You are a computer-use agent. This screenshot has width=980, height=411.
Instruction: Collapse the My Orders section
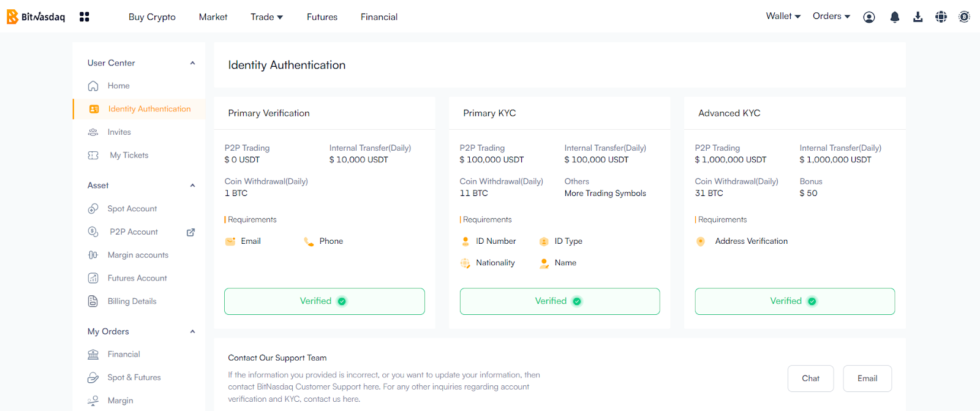(192, 331)
